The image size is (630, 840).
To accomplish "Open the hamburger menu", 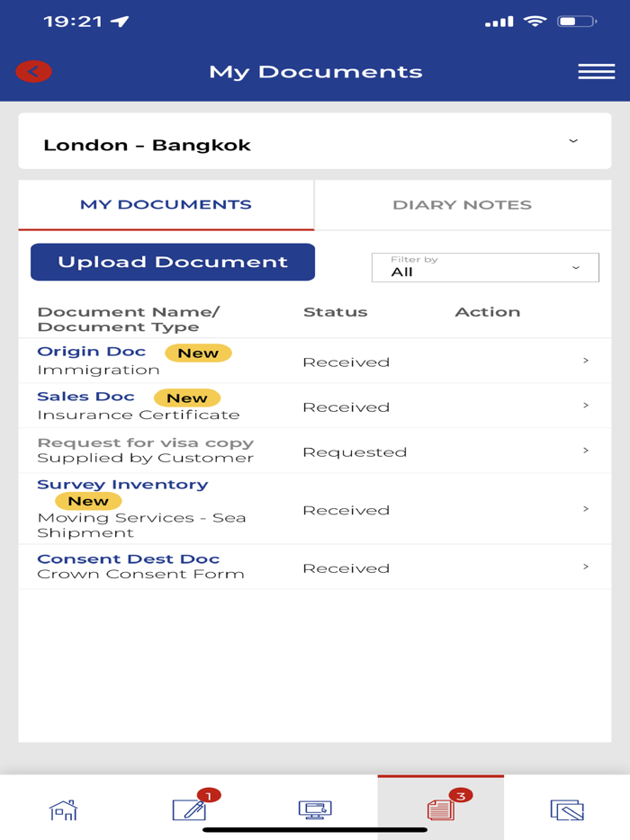I will point(596,72).
